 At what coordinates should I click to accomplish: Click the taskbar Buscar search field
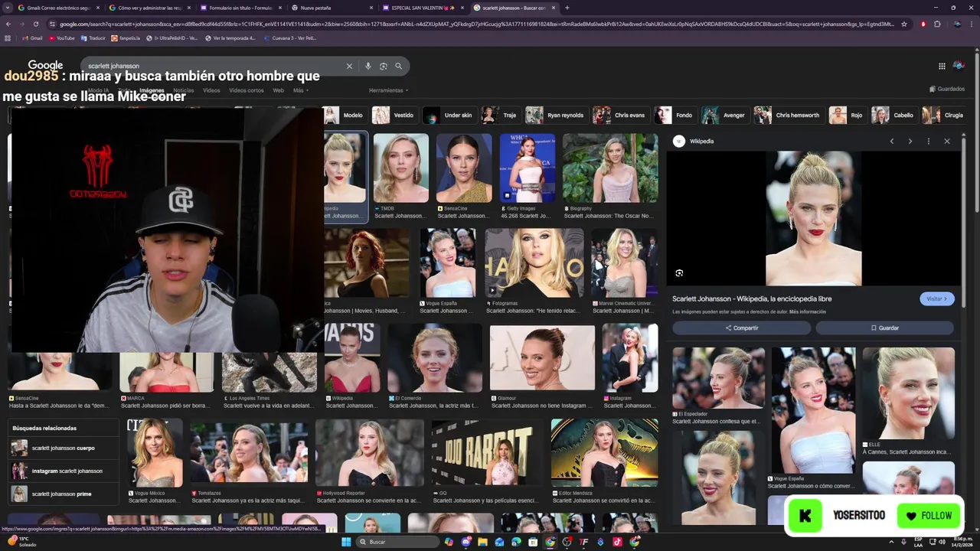[x=398, y=542]
